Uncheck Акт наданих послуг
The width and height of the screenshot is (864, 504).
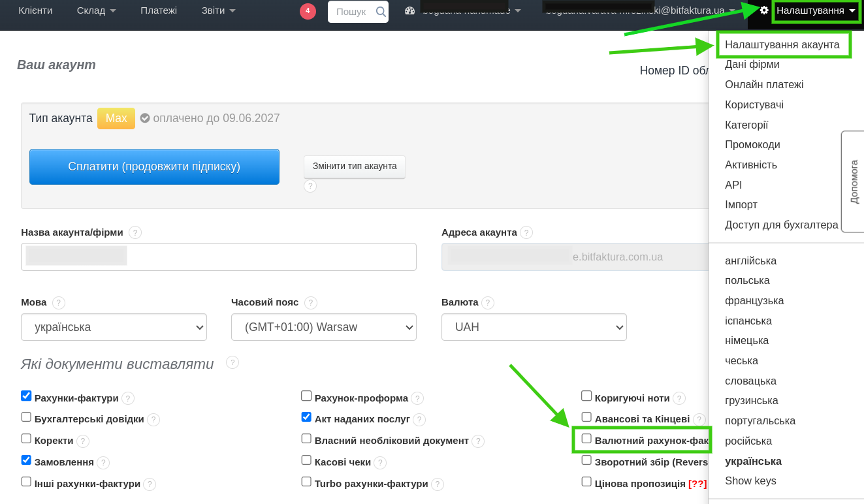[x=306, y=417]
